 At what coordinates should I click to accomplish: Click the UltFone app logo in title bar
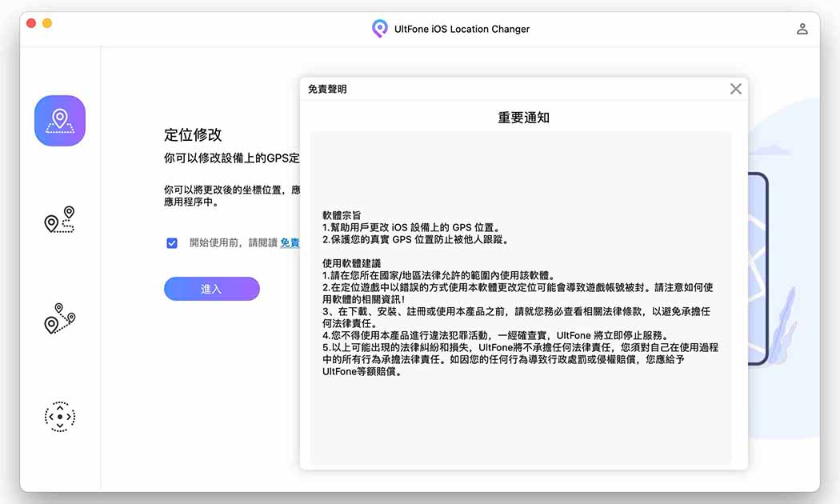379,29
